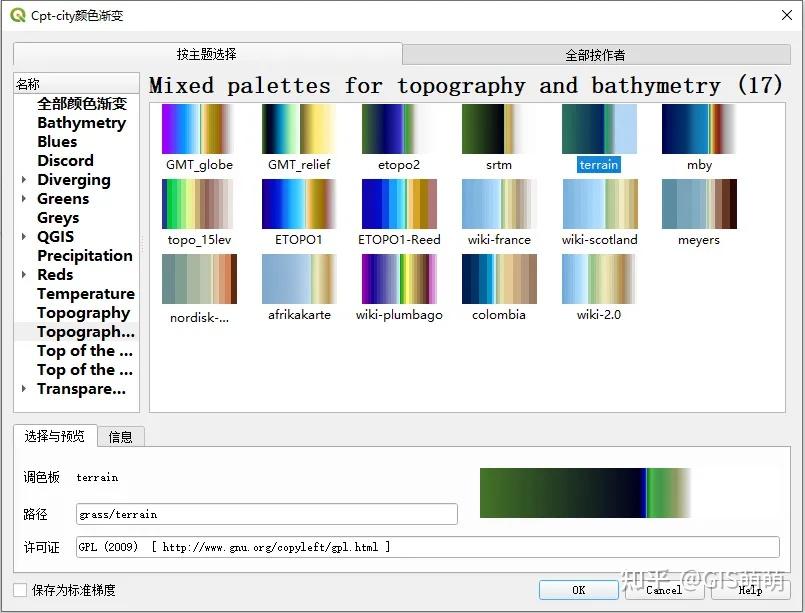The image size is (805, 613).
Task: Select the terrain gradient thumbnail
Action: pyautogui.click(x=599, y=129)
